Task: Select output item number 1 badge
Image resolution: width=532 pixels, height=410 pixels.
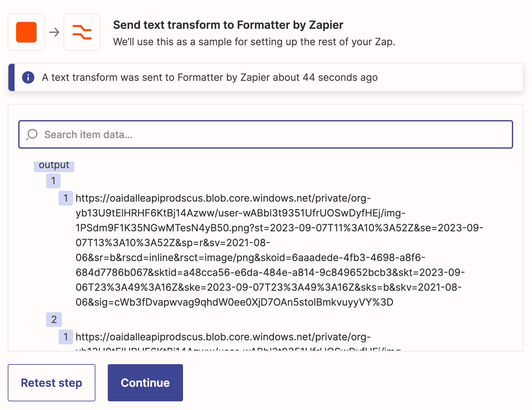Action: click(x=53, y=181)
